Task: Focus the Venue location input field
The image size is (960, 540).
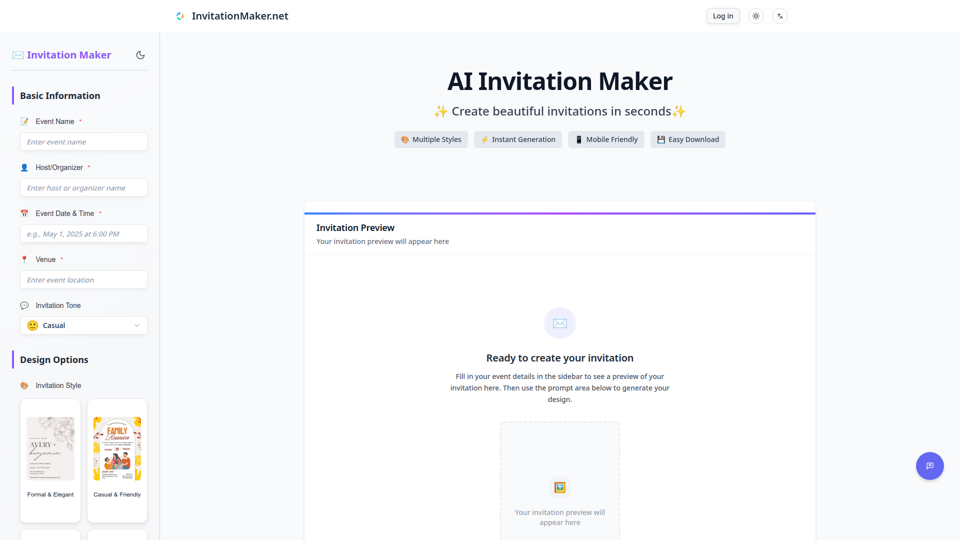Action: point(83,280)
